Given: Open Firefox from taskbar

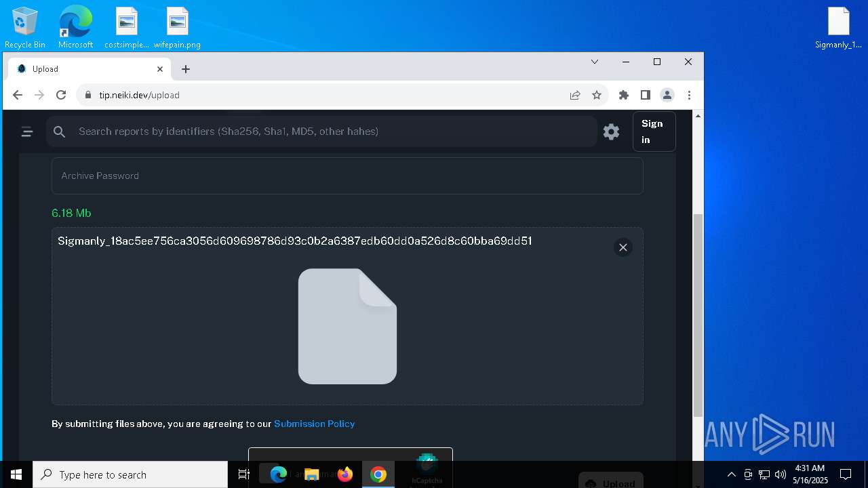Looking at the screenshot, I should [345, 474].
